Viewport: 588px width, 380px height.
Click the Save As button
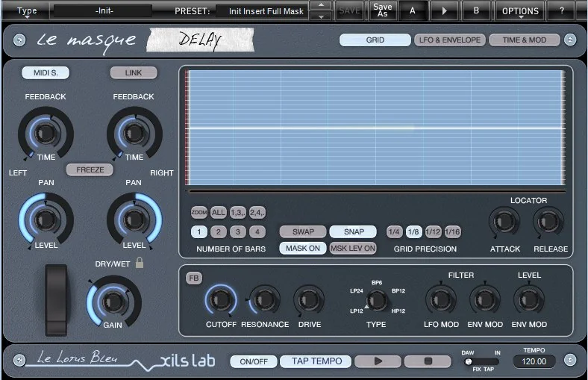(382, 10)
